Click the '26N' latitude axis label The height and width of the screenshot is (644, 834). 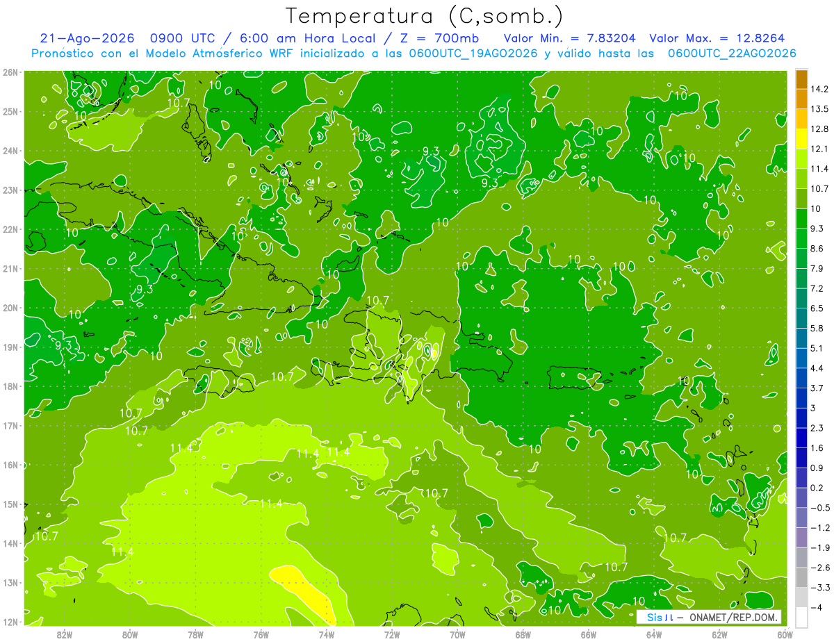tap(10, 72)
